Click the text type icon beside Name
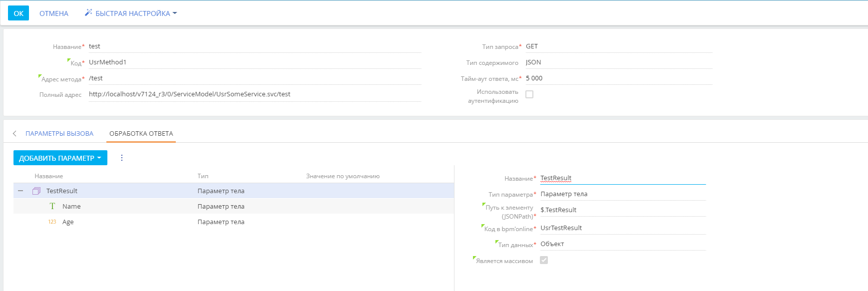The image size is (868, 291). point(52,206)
